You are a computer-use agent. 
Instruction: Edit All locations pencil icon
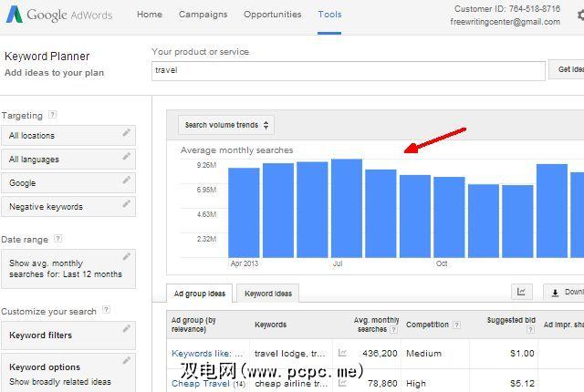[127, 132]
